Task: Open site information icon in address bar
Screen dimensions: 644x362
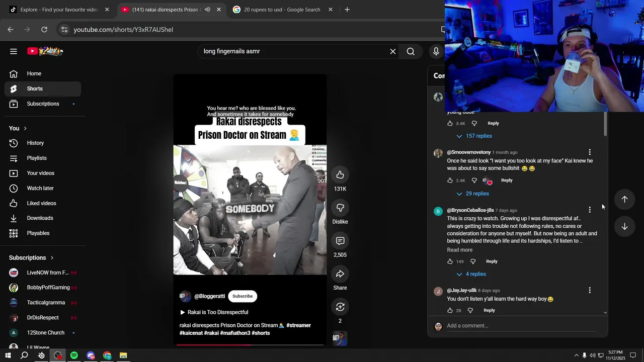Action: (64, 30)
